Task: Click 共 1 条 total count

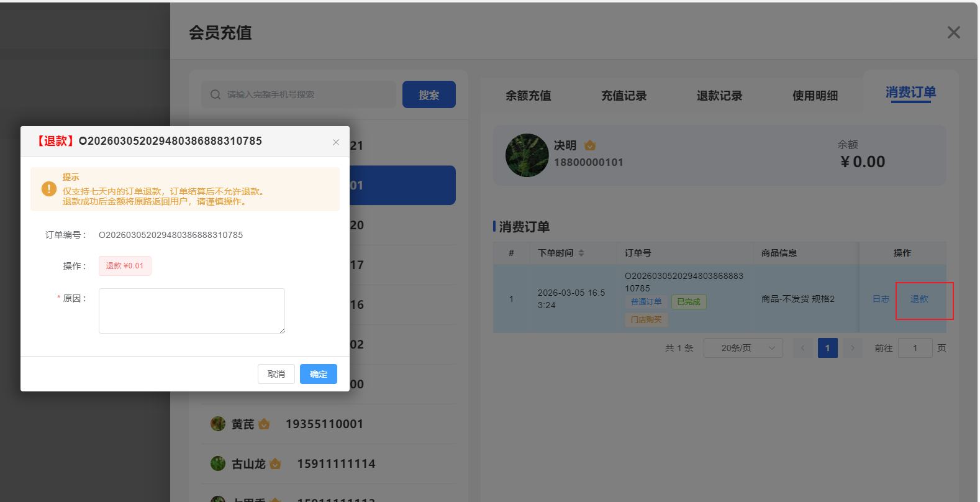Action: coord(679,348)
